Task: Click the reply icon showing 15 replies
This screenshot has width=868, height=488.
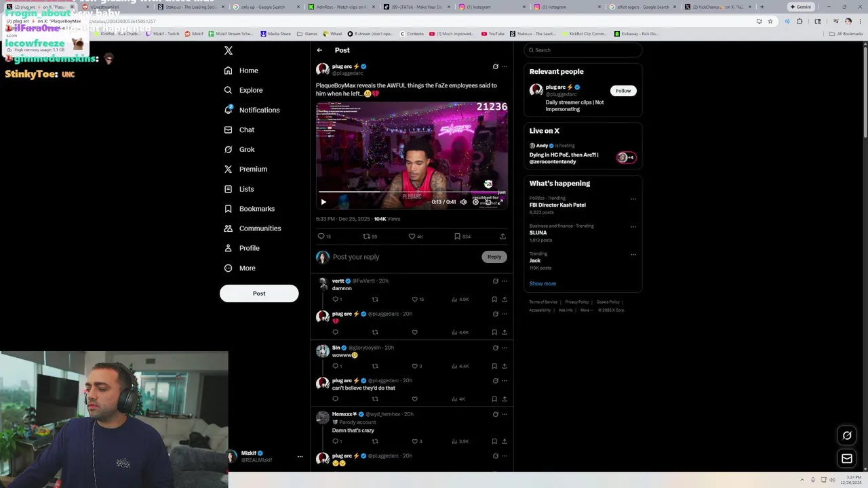Action: 323,237
